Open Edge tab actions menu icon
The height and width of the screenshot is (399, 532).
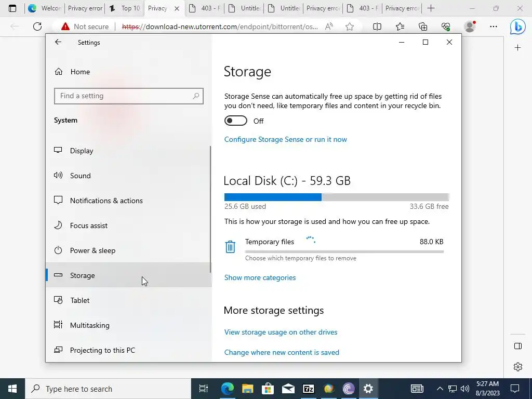pyautogui.click(x=12, y=8)
